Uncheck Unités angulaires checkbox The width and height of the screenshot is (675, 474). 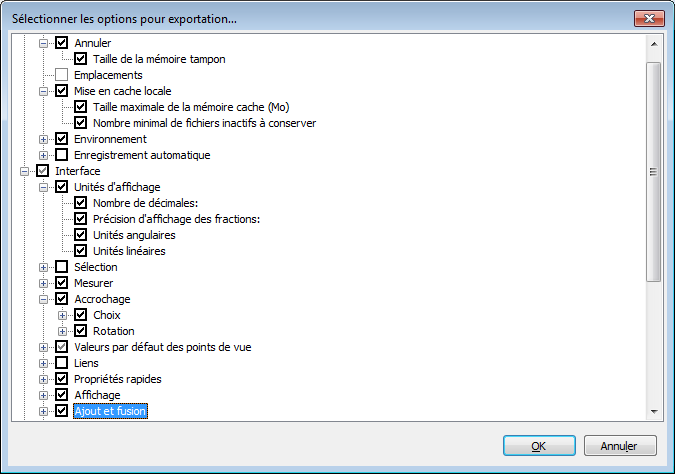(x=81, y=235)
